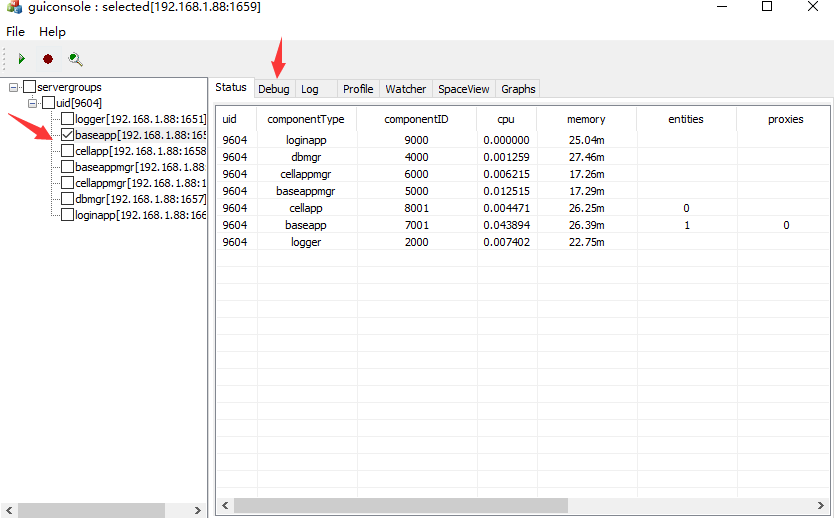The height and width of the screenshot is (518, 834).
Task: Uncheck the baseapp server checkbox
Action: coord(67,135)
